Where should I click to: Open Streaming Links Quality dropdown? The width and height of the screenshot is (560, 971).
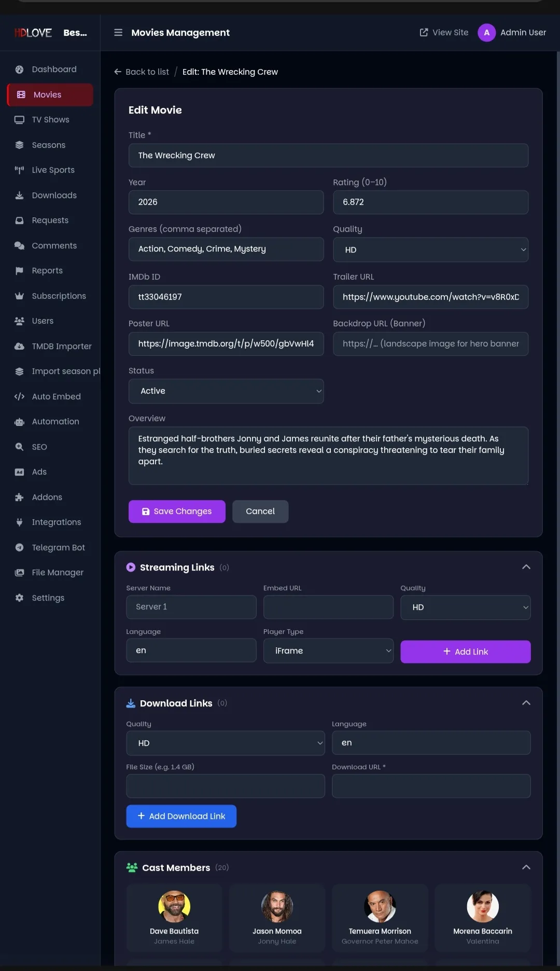[x=465, y=607]
